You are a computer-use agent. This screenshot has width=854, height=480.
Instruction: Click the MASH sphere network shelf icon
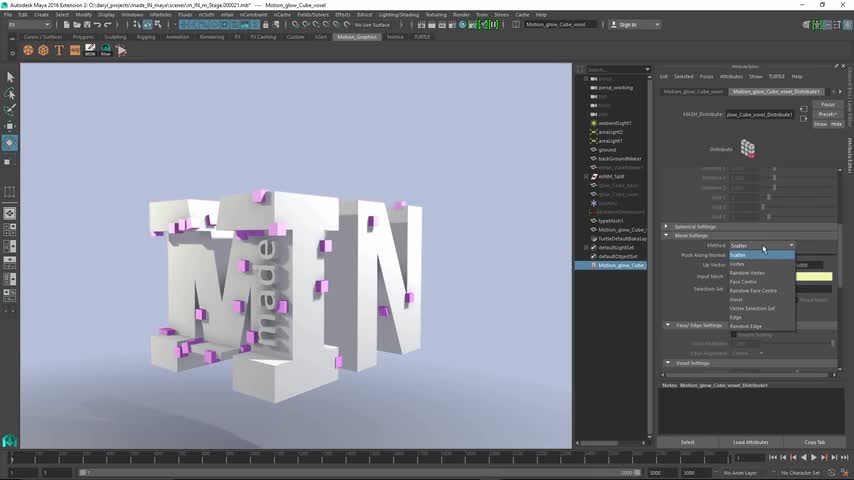(28, 51)
